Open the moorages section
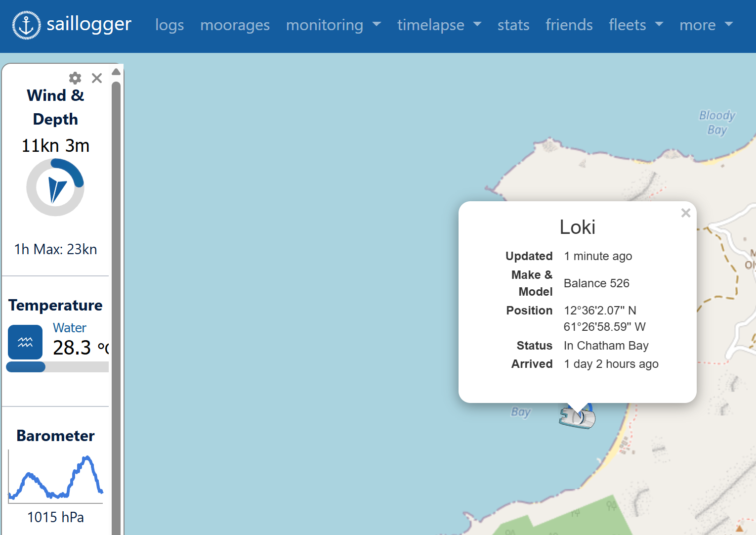The image size is (756, 535). (235, 25)
